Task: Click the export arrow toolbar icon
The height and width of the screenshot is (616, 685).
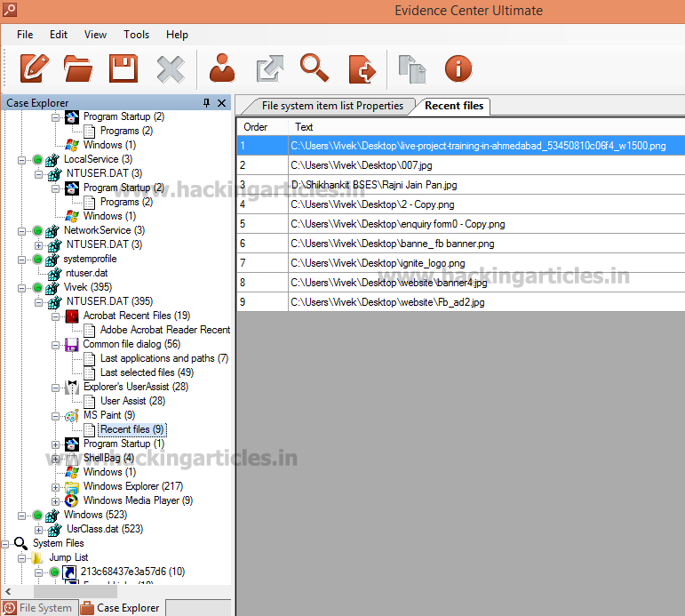Action: coord(270,68)
